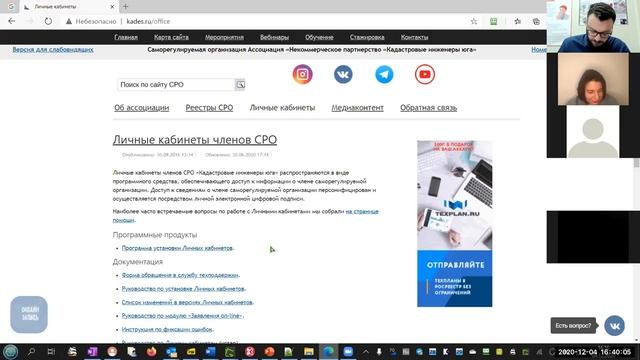Close the 'Личные кабинеты' browser tab

[112, 7]
